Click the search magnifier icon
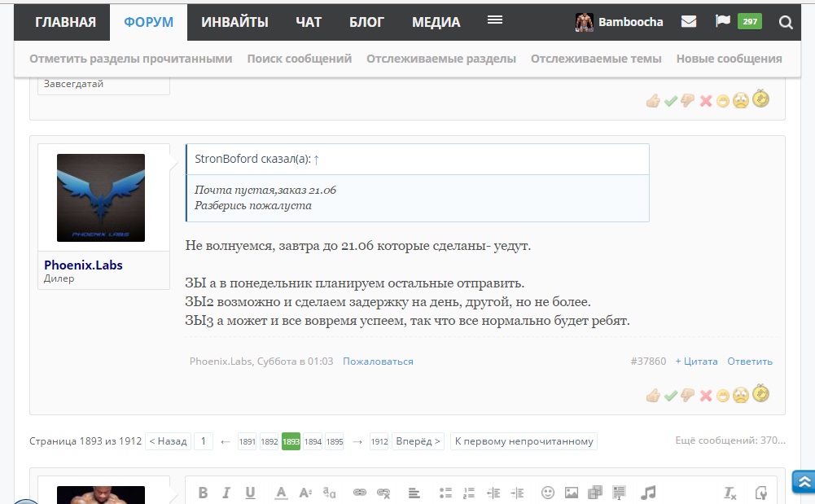Image resolution: width=815 pixels, height=504 pixels. pos(786,23)
